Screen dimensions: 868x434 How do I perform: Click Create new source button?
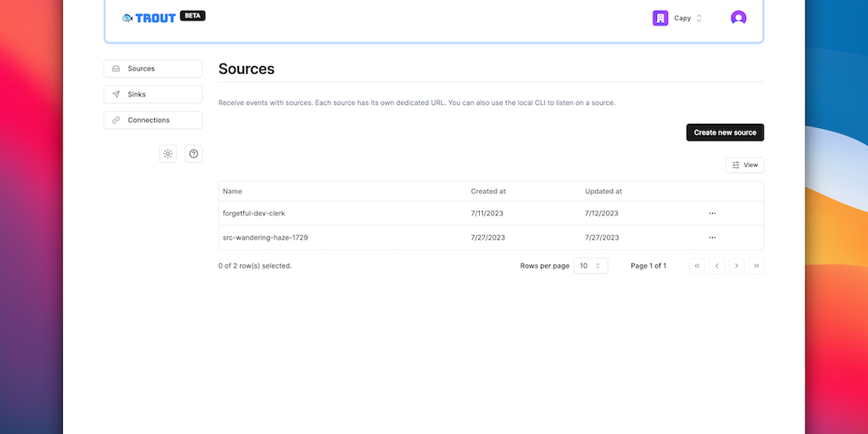(x=725, y=132)
